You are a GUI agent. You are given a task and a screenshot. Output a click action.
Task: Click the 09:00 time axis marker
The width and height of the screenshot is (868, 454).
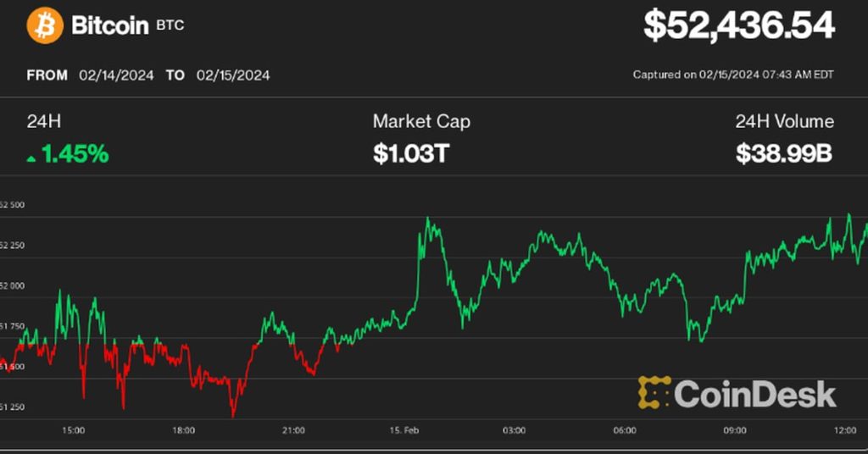pos(735,431)
